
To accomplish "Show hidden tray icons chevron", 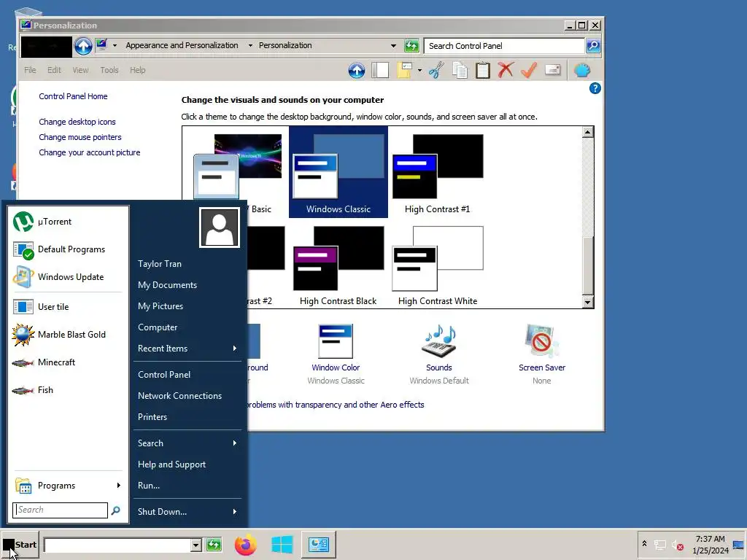I will (644, 543).
